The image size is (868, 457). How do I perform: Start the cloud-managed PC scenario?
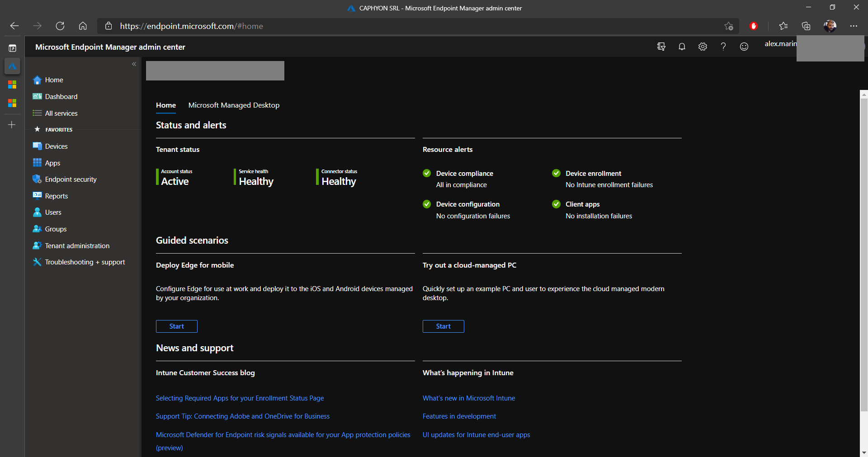tap(443, 326)
